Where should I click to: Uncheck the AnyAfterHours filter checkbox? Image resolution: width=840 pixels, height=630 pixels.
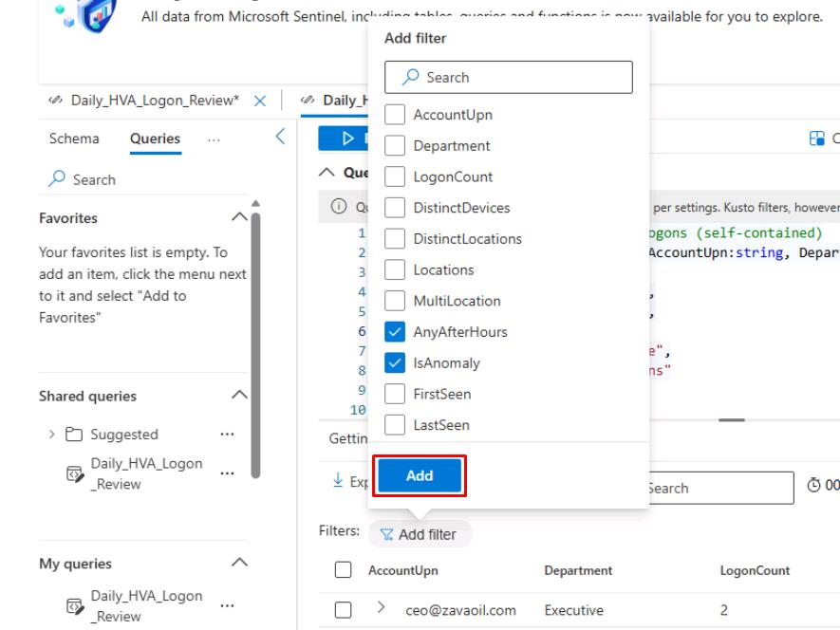click(x=395, y=332)
